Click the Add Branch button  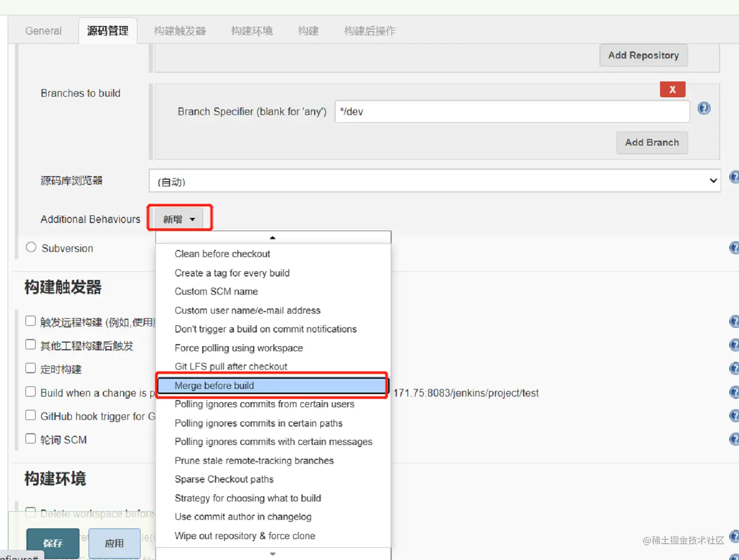(652, 143)
